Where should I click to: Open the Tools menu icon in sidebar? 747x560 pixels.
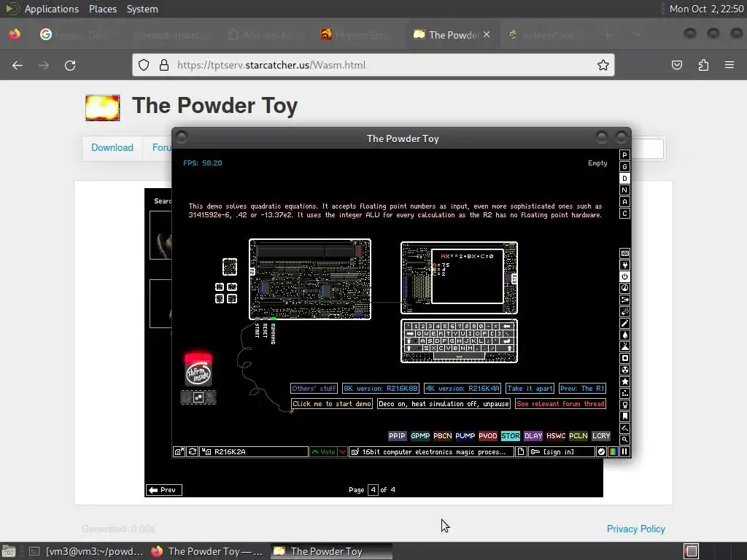pyautogui.click(x=624, y=405)
